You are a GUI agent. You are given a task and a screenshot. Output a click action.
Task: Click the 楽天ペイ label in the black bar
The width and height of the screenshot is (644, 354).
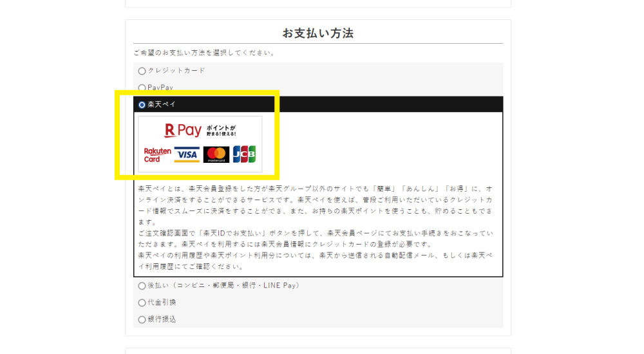[162, 104]
